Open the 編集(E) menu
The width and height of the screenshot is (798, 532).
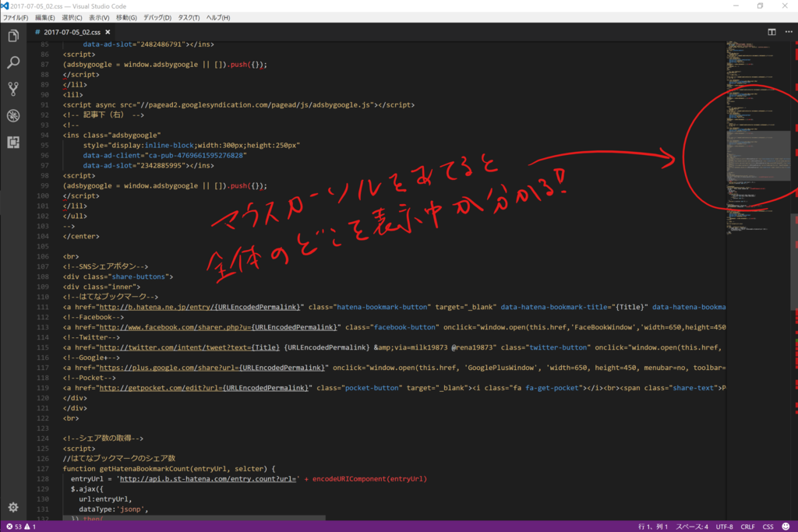pyautogui.click(x=44, y=18)
